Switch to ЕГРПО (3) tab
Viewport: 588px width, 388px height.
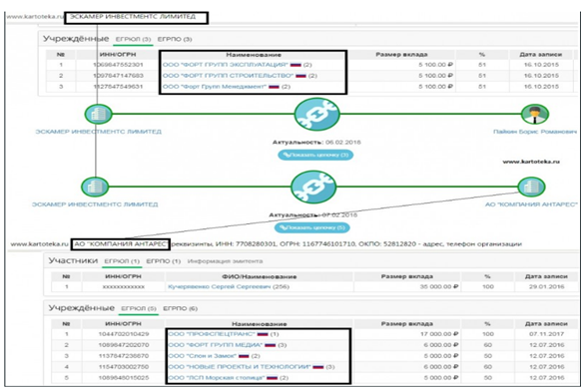click(175, 39)
